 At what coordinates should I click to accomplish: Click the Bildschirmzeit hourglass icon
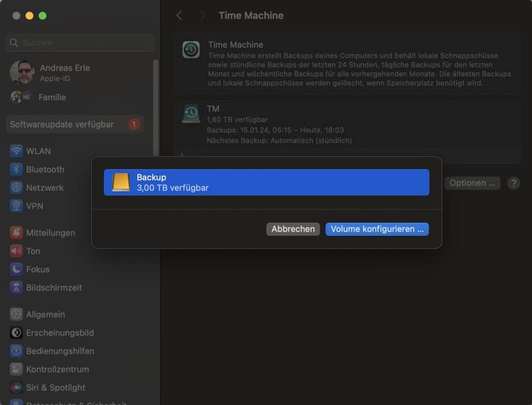[x=16, y=288]
